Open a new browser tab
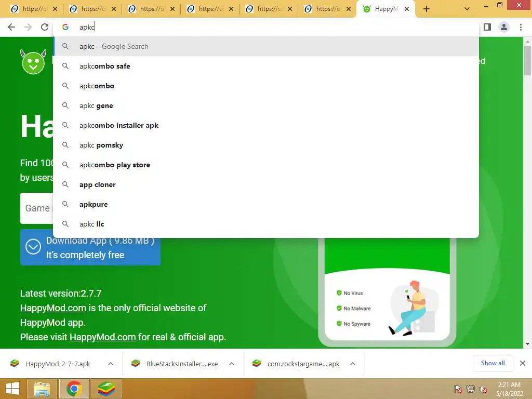Screen dimensions: 532x399 pyautogui.click(x=427, y=9)
